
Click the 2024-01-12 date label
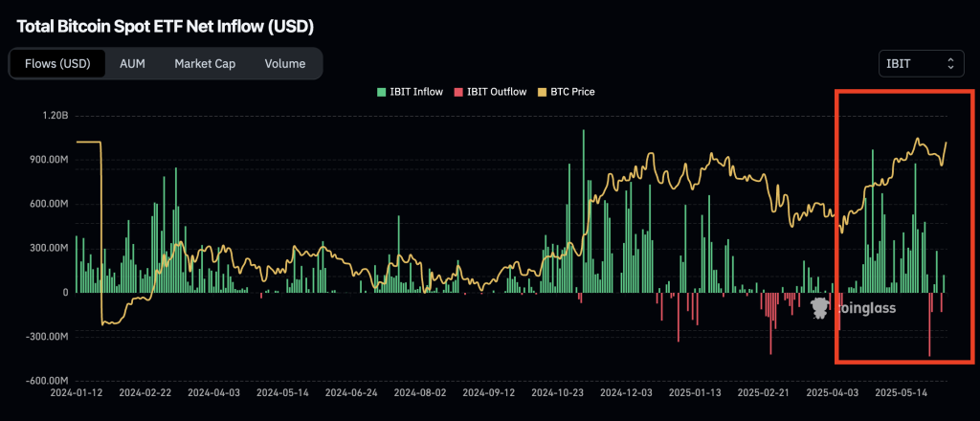[x=76, y=393]
